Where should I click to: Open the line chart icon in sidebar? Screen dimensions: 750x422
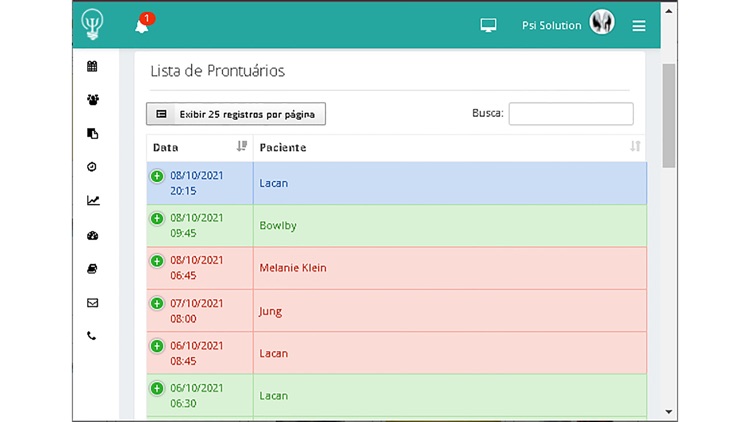(x=93, y=200)
